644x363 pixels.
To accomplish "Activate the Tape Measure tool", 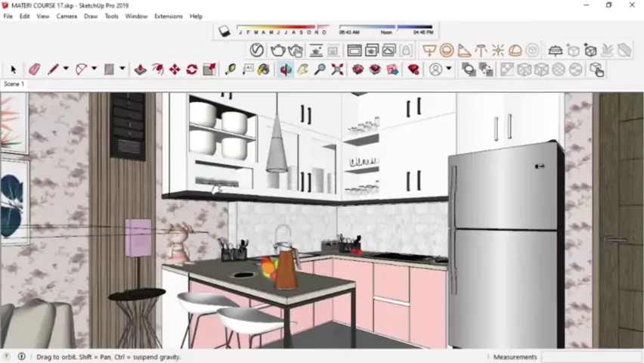I will (x=230, y=70).
